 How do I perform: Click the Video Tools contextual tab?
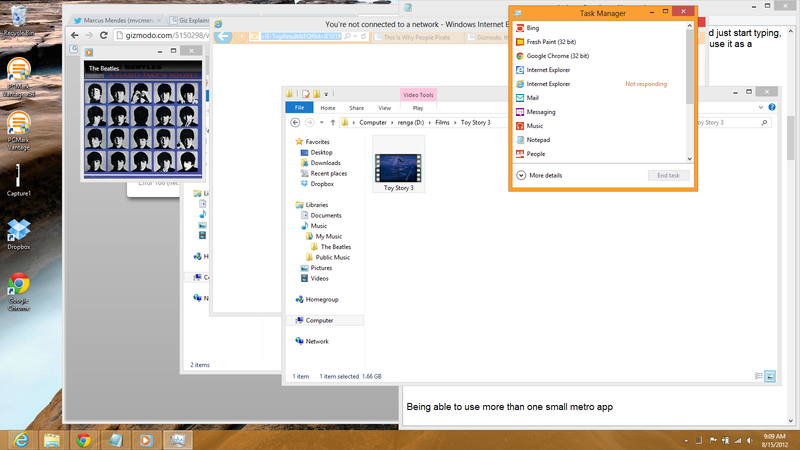tap(418, 95)
